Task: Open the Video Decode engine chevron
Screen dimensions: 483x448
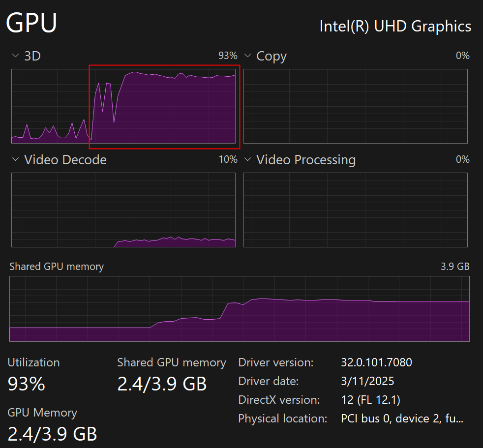Action: click(15, 160)
